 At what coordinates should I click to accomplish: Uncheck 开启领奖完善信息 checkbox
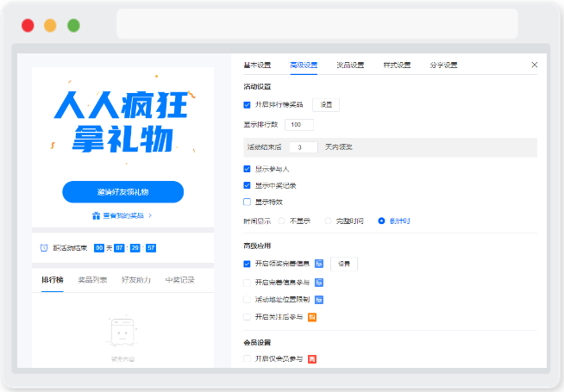click(248, 264)
